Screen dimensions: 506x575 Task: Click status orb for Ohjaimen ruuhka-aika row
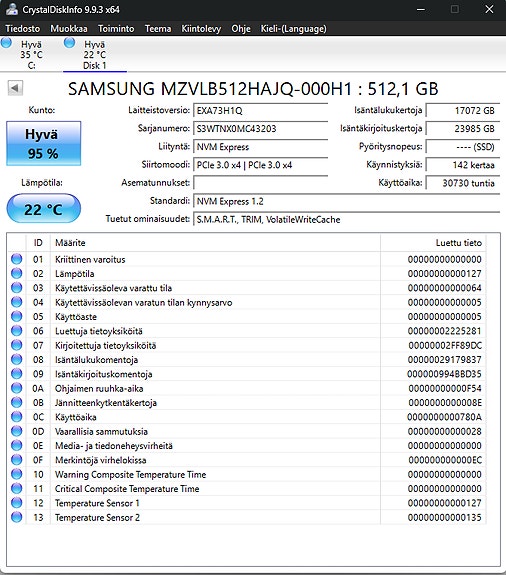point(16,388)
